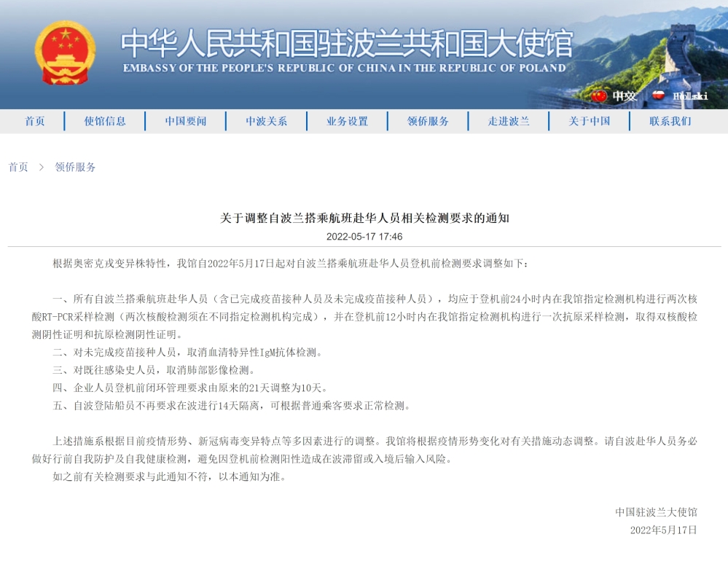This screenshot has width=728, height=561.
Task: Click the English embassy name in the banner
Action: pyautogui.click(x=345, y=68)
